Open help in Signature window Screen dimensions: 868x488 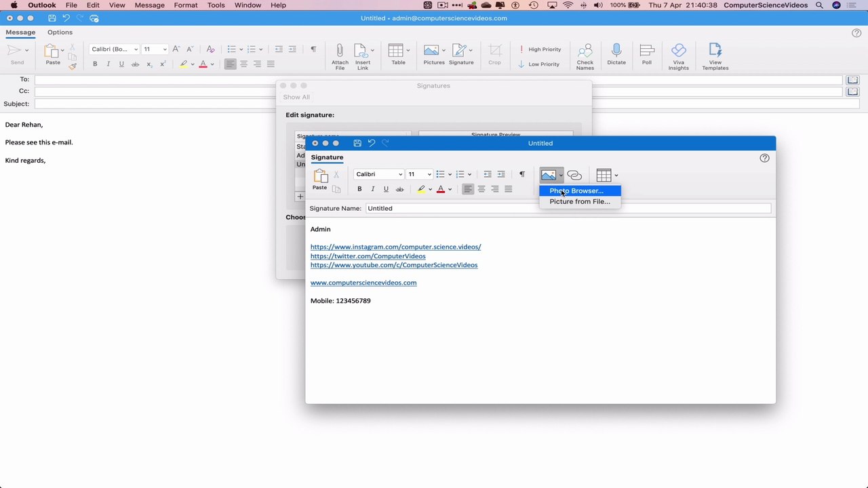point(765,158)
